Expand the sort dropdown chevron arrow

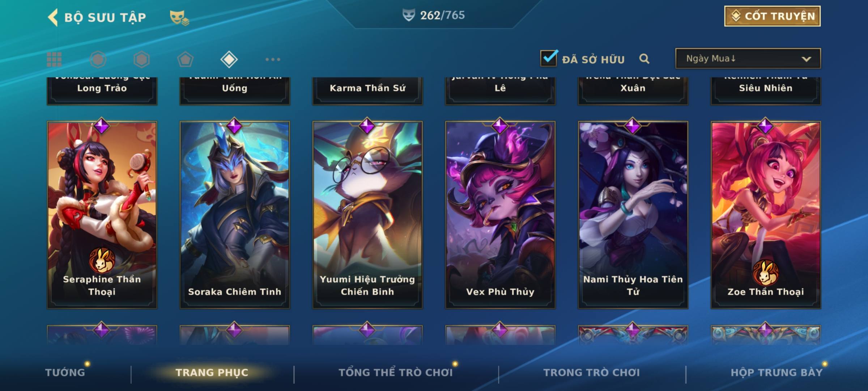(806, 59)
